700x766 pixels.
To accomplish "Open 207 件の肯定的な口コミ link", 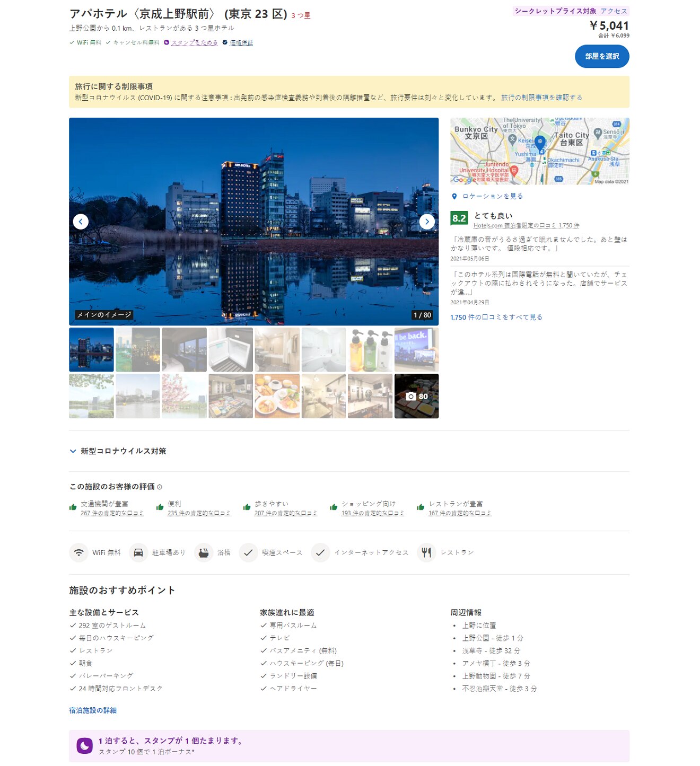I will pyautogui.click(x=286, y=513).
